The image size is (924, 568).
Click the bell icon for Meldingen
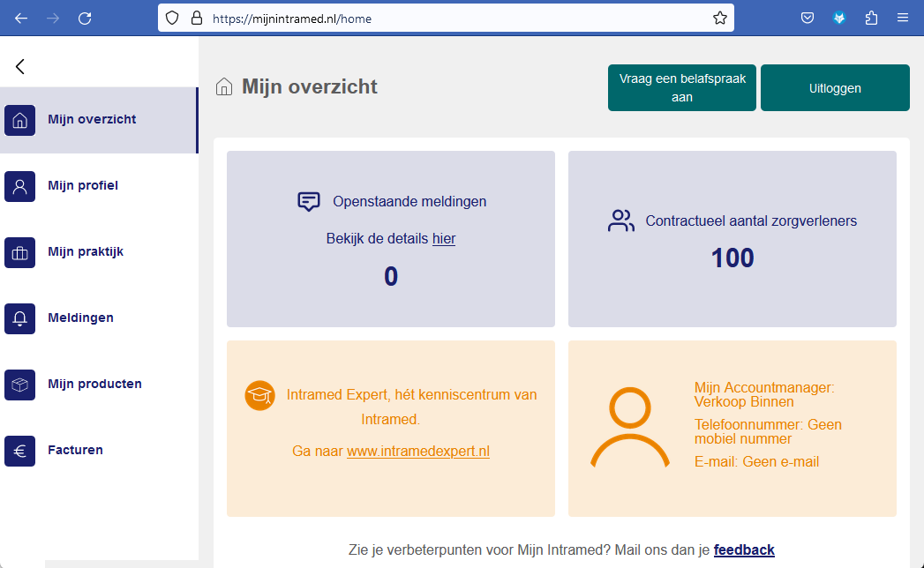pos(20,318)
